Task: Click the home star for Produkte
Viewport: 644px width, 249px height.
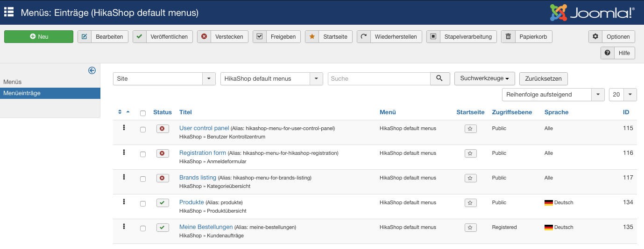Action: [471, 203]
